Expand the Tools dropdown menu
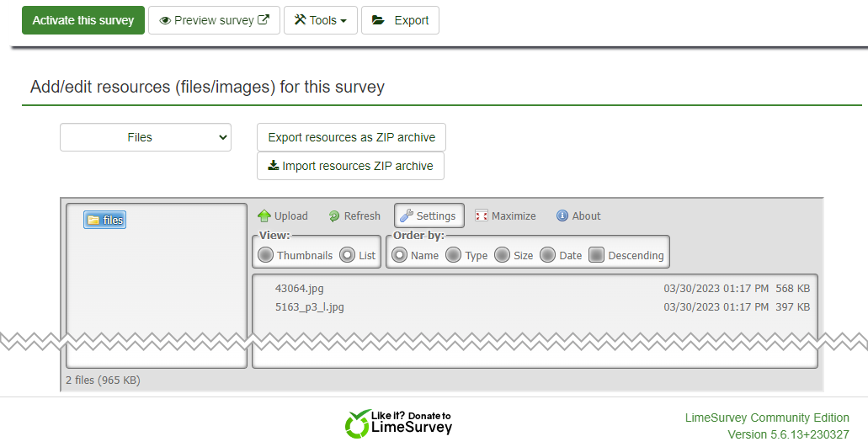Image resolution: width=868 pixels, height=447 pixels. pyautogui.click(x=321, y=20)
